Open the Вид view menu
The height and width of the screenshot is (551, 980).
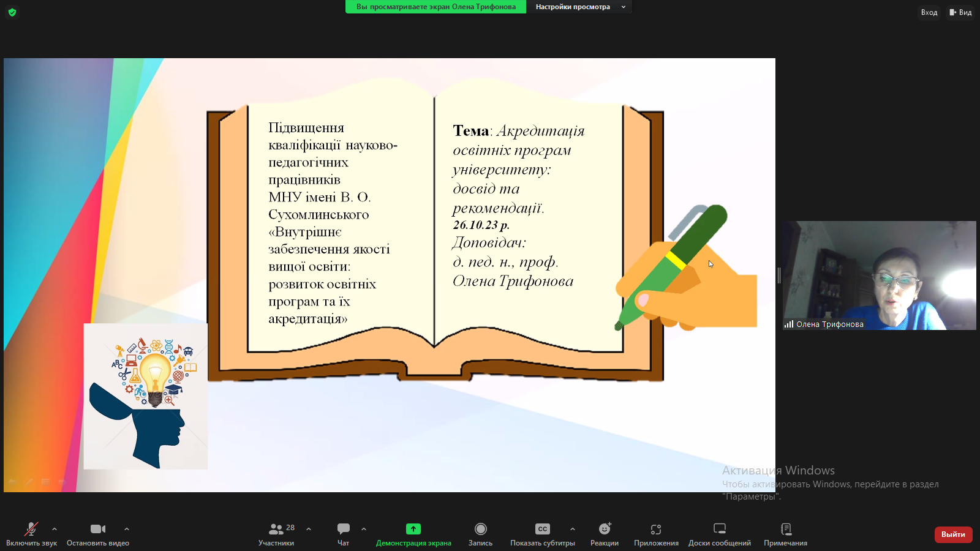tap(960, 12)
